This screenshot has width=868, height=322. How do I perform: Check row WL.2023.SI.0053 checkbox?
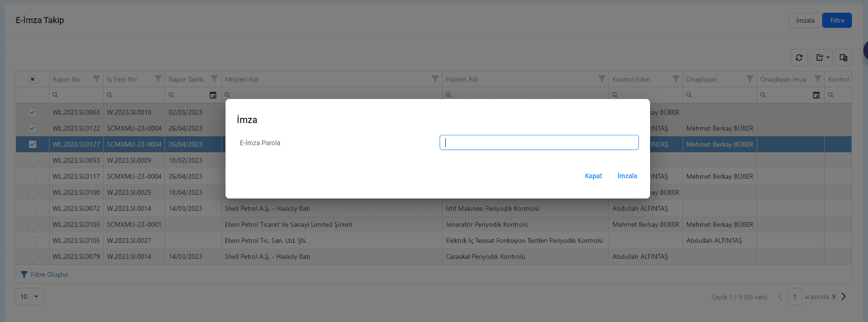coord(33,160)
